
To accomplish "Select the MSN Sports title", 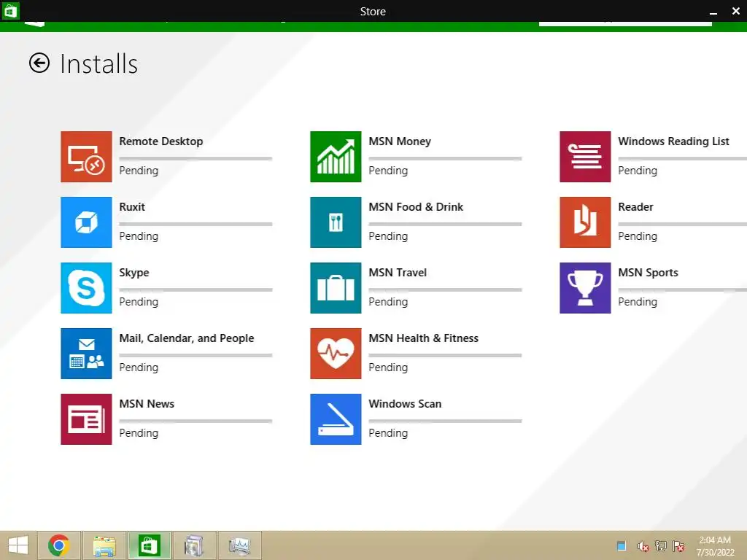I will tap(648, 273).
